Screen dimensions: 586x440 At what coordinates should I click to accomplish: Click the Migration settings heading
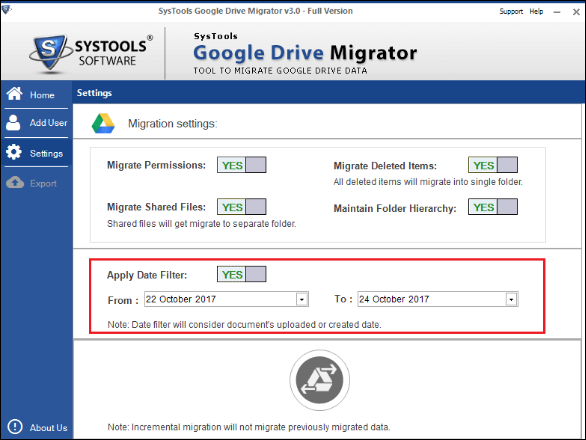[x=173, y=124]
